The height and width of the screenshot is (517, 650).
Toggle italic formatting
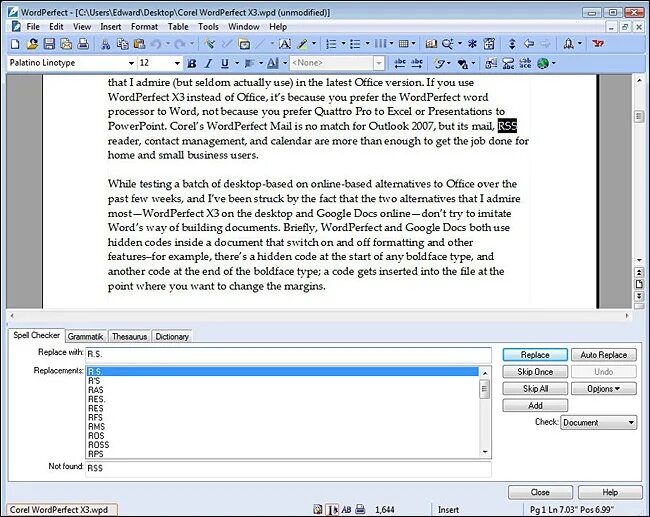tap(208, 63)
